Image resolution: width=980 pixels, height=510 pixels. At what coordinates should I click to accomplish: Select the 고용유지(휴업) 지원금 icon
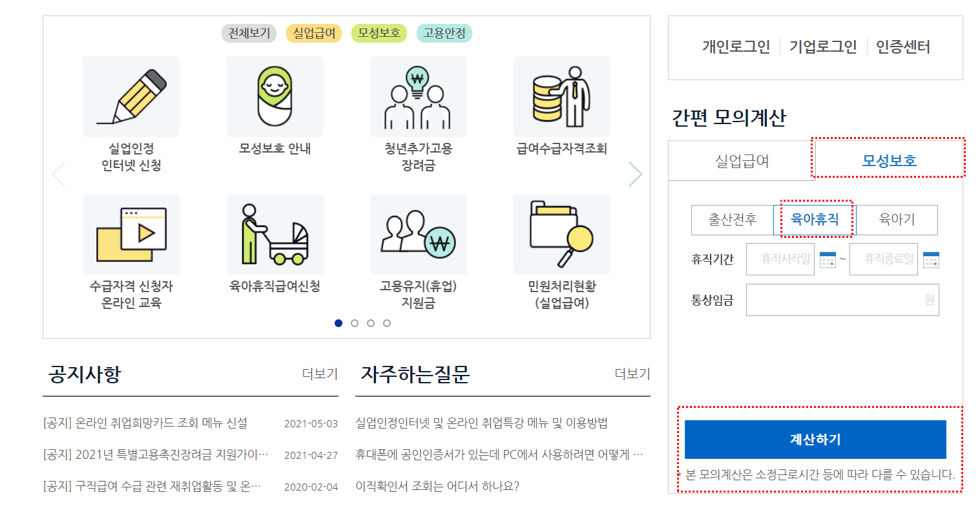[418, 234]
